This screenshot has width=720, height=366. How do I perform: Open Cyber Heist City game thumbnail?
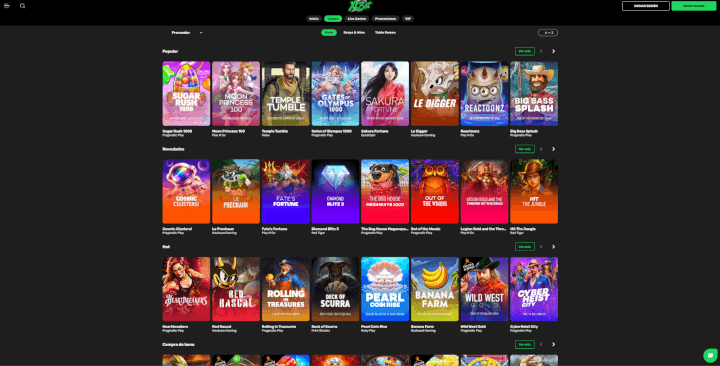click(x=534, y=289)
